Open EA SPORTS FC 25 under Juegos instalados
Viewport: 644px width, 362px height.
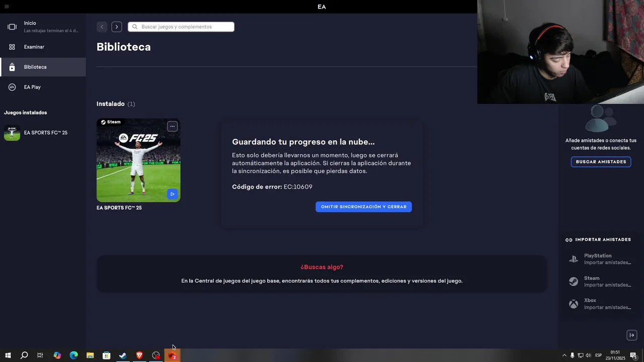43,133
